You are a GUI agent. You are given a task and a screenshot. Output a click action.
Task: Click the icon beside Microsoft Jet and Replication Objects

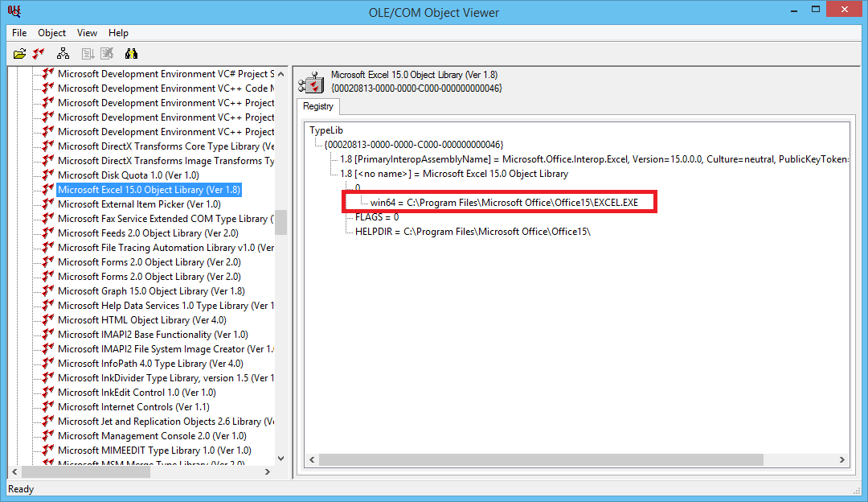[x=48, y=421]
